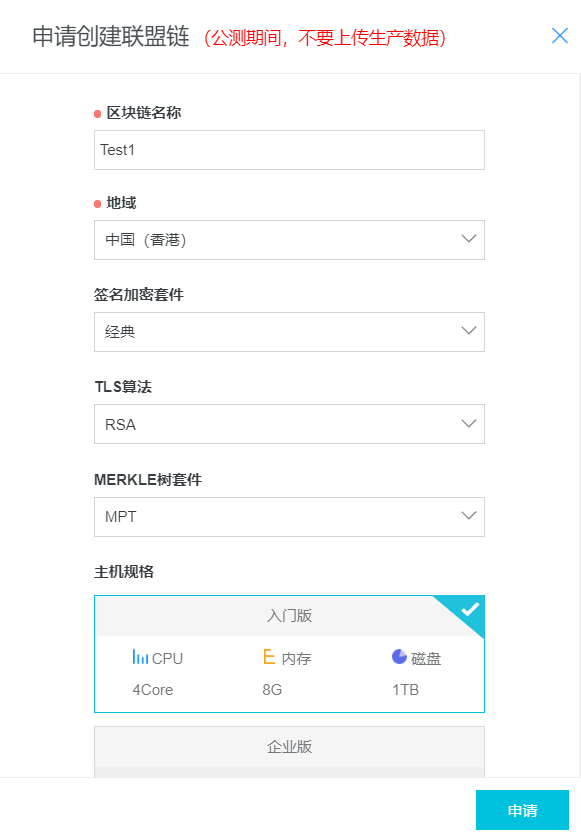The height and width of the screenshot is (836, 581).
Task: Toggle selection of the highlighted 入门版 plan
Action: click(x=289, y=617)
